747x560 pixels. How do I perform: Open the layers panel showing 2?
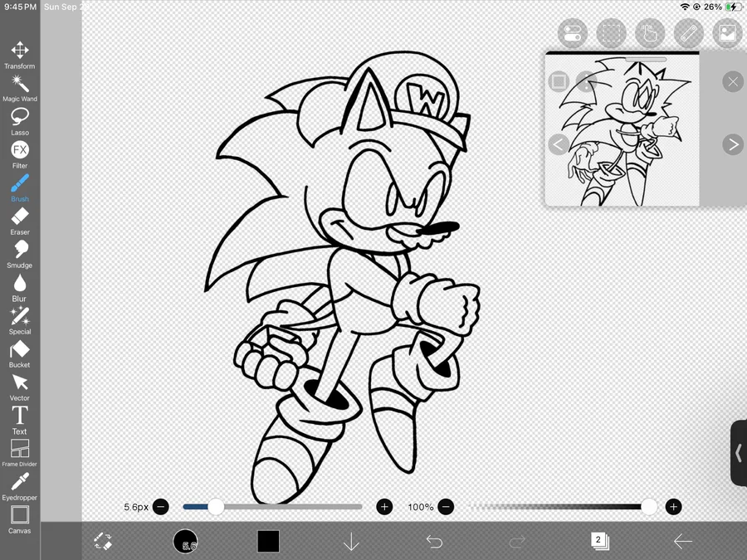coord(600,541)
